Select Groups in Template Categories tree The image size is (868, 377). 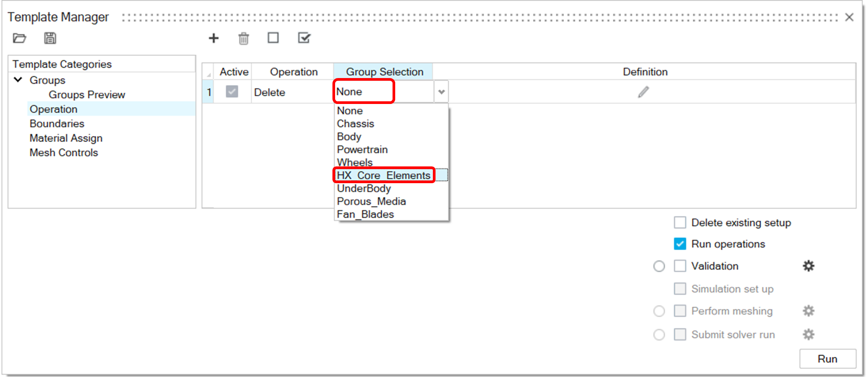48,80
